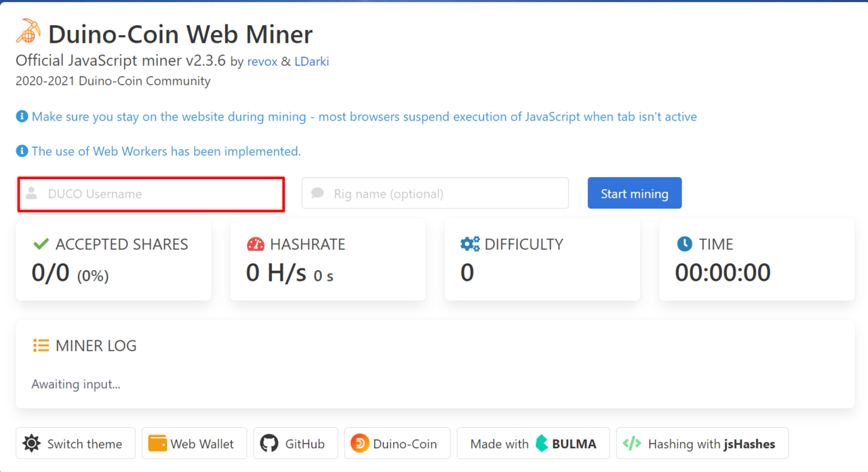The image size is (868, 472).
Task: Click the 0/0 accepted shares value
Action: point(50,273)
